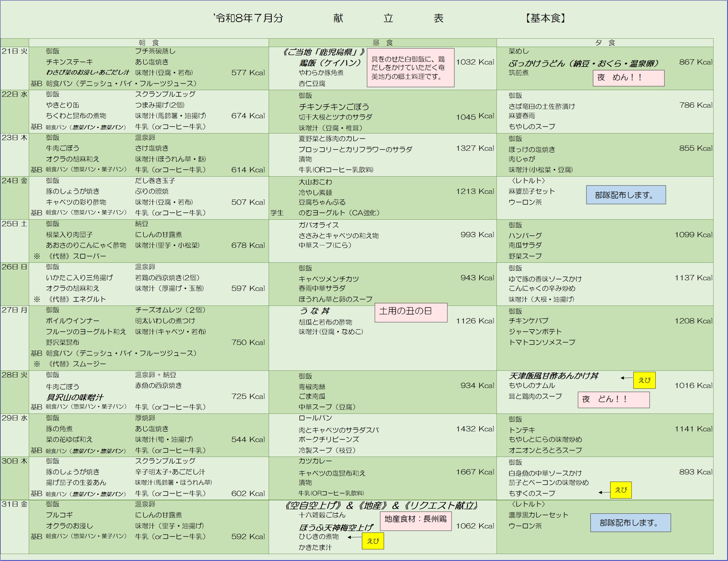
Task: Select the blue 部隊配布します box for 31日
Action: [x=631, y=523]
